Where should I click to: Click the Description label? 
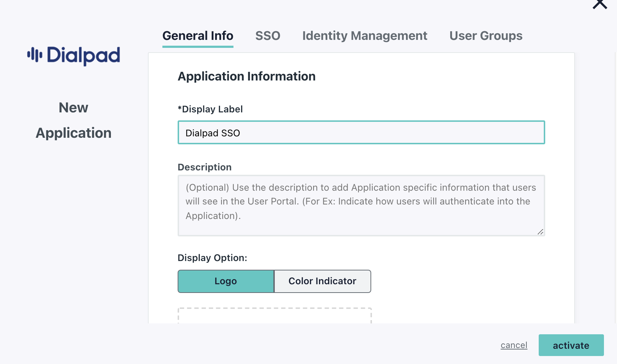(x=204, y=167)
